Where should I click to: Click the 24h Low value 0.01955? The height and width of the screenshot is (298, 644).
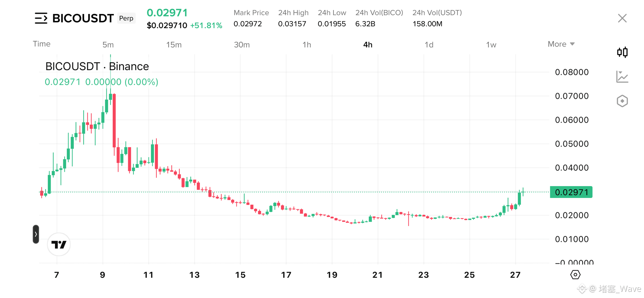click(332, 24)
